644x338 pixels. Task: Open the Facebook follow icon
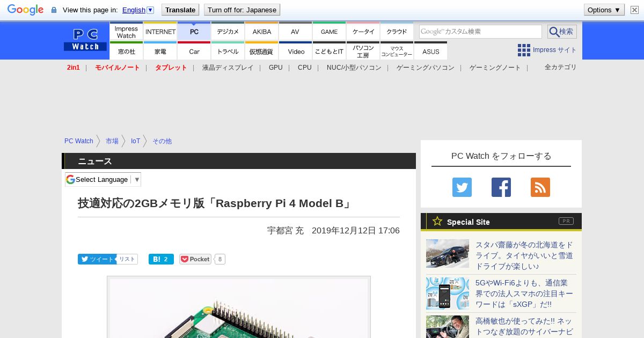501,187
